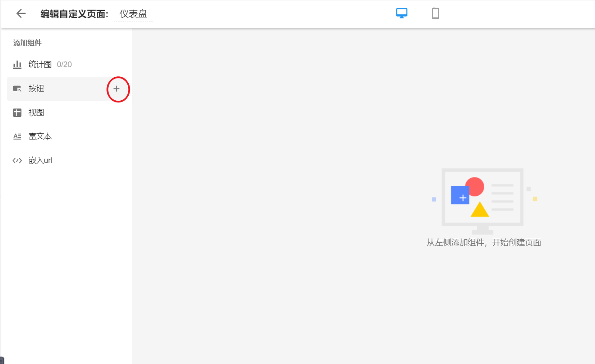Click the blue plus square in the illustration
The width and height of the screenshot is (595, 364).
coord(460,195)
